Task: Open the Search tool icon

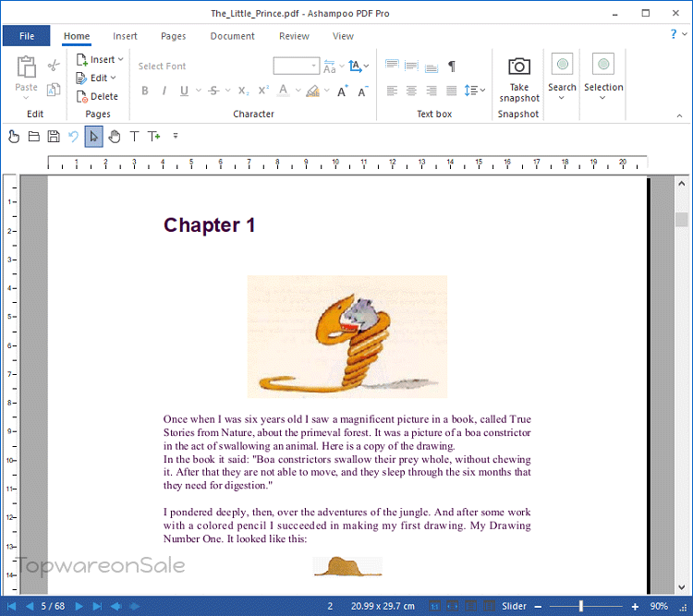Action: point(562,64)
